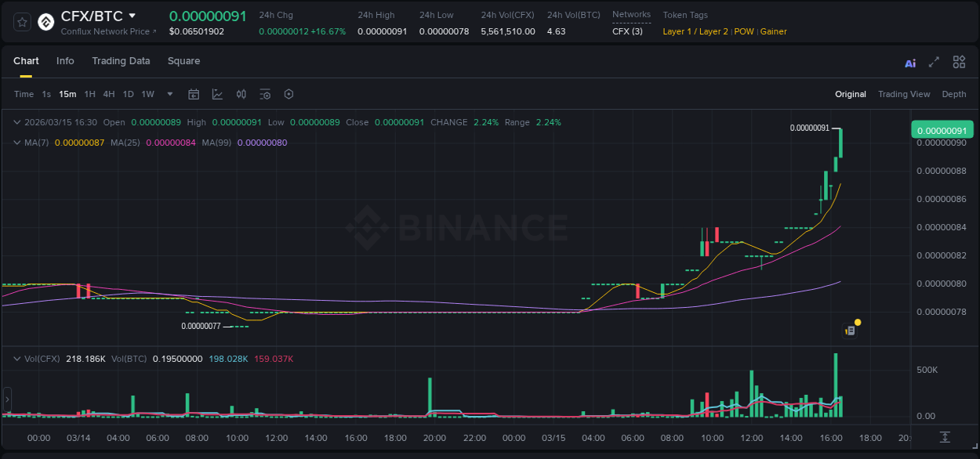The image size is (980, 459).
Task: Open the indicator settings list icon
Action: [x=265, y=94]
